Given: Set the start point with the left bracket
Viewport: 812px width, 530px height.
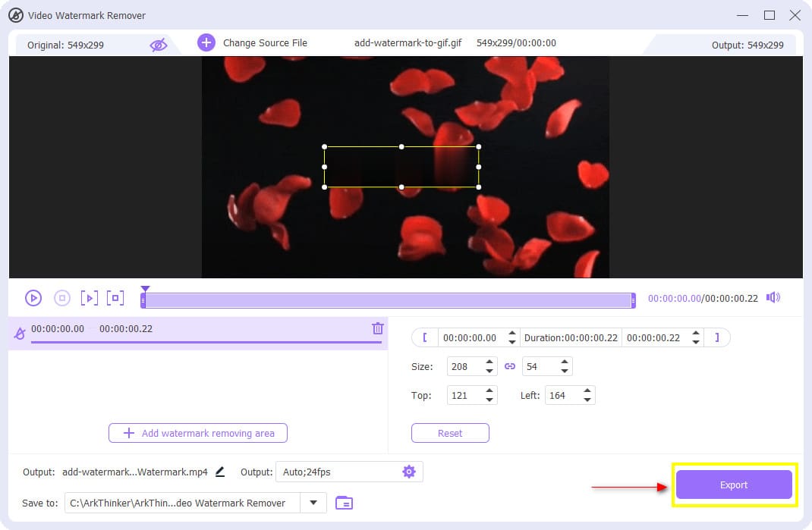Looking at the screenshot, I should click(x=425, y=337).
